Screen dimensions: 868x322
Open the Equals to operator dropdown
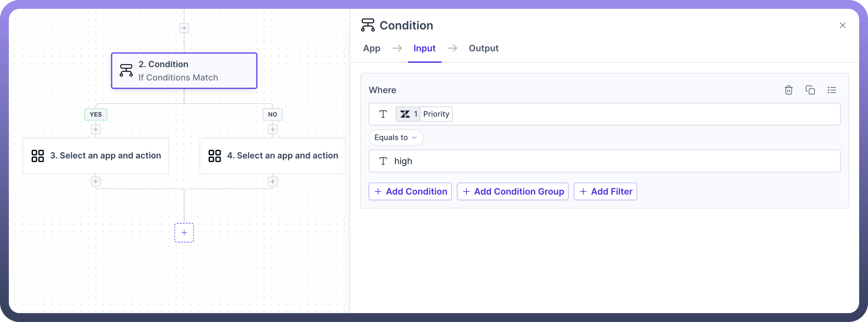pos(396,138)
